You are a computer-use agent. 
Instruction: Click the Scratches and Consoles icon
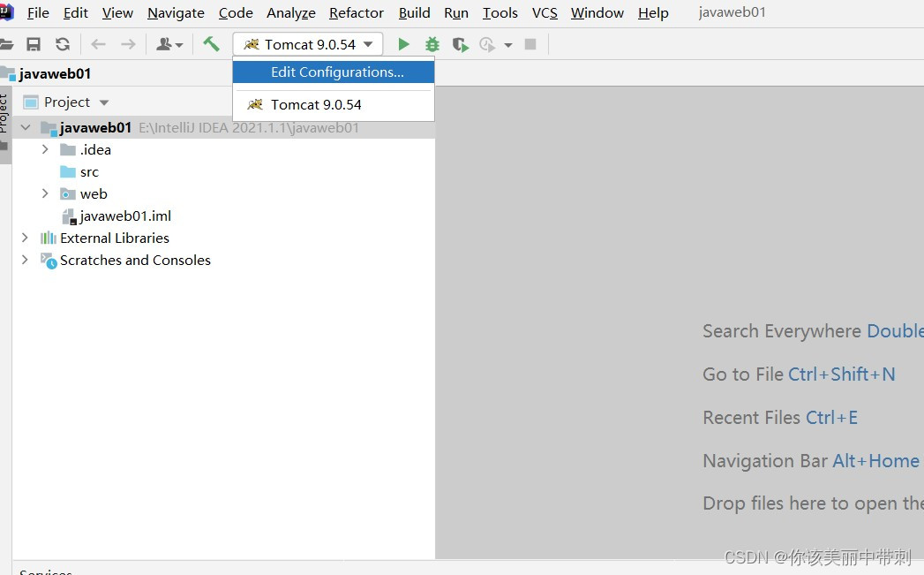click(x=49, y=260)
